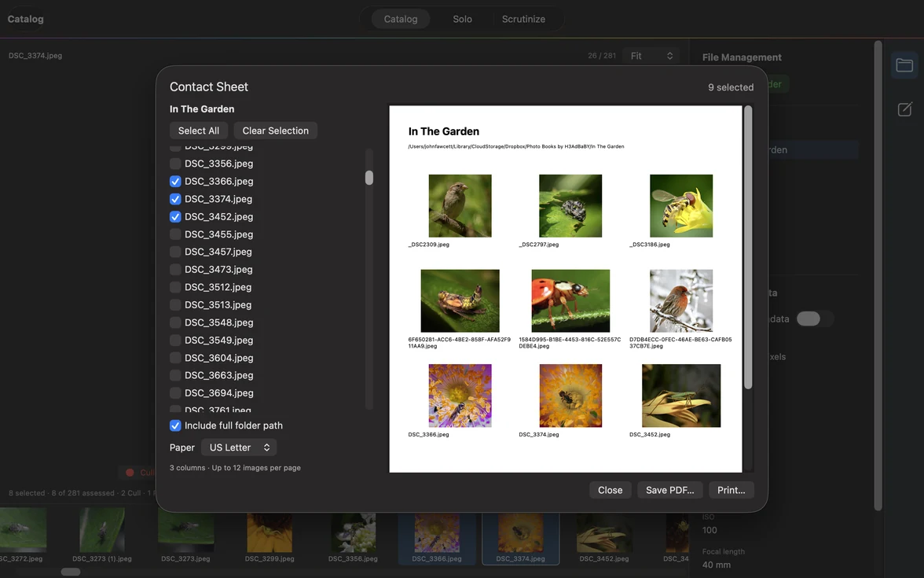Click the folder path text in preview
The height and width of the screenshot is (578, 924).
(x=516, y=146)
